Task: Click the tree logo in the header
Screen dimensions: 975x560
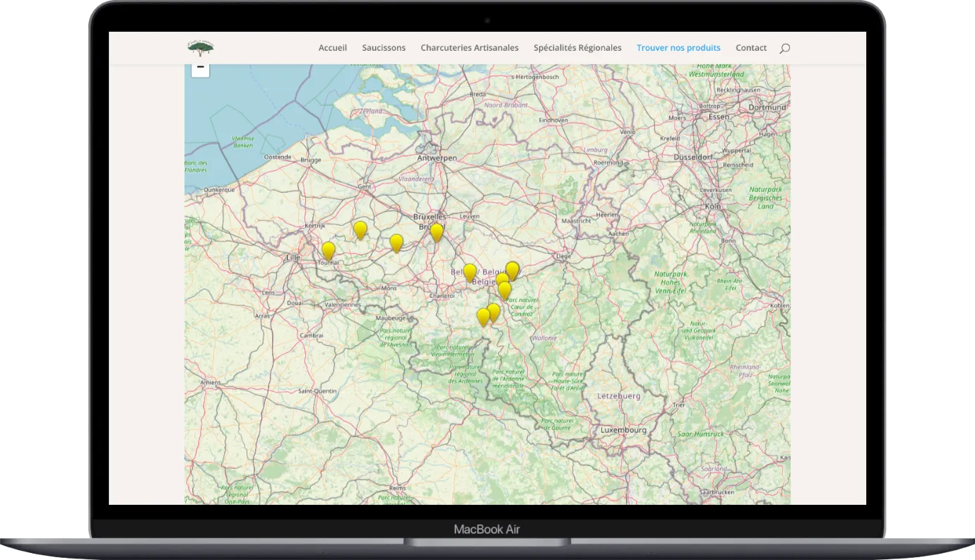Action: tap(201, 48)
